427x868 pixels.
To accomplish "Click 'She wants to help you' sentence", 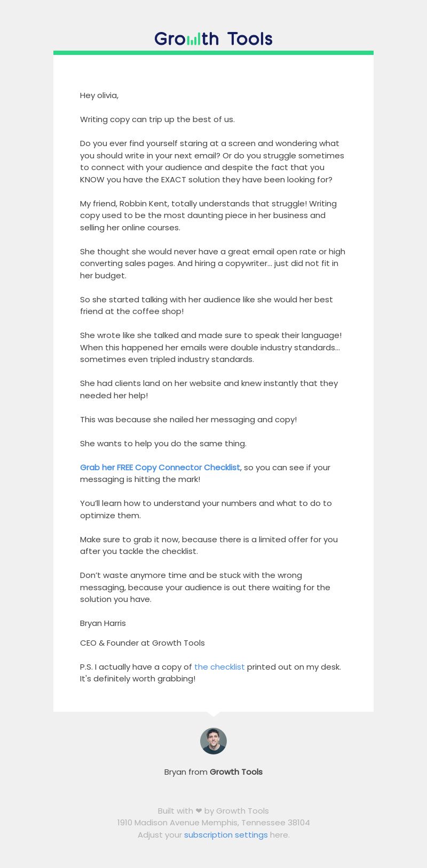I will coord(163,444).
